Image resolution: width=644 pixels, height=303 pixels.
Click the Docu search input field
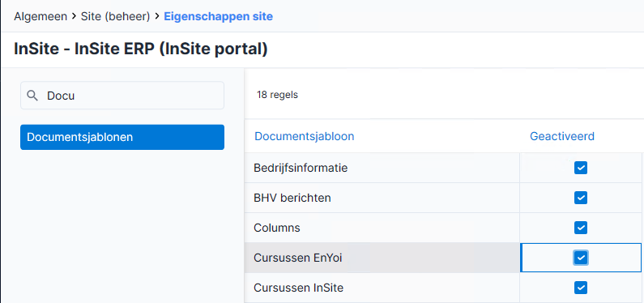(x=122, y=96)
